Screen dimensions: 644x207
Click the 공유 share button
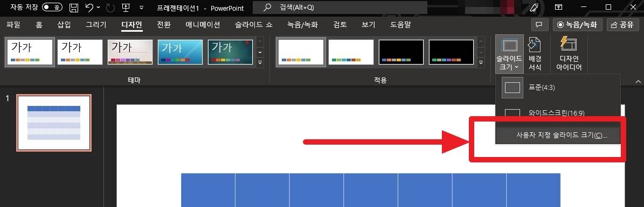(622, 25)
